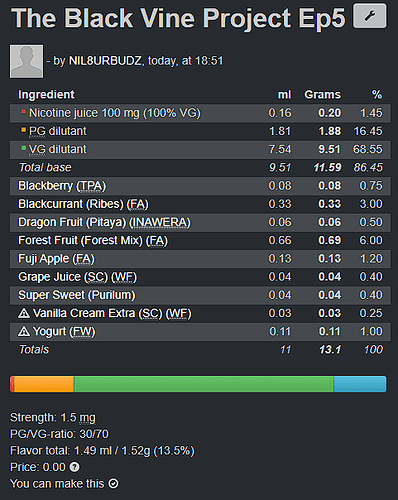Click the 13.1 total grams value

pos(330,350)
